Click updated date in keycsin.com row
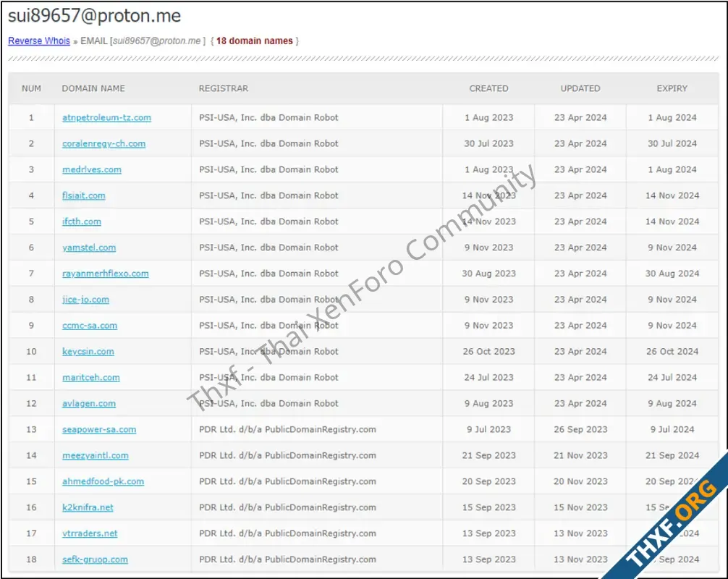 point(580,352)
